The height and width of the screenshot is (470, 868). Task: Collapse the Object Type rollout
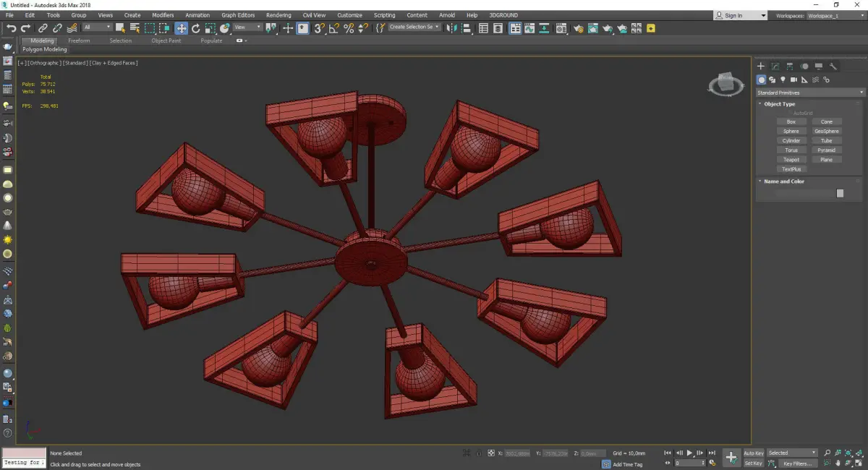[x=779, y=104]
